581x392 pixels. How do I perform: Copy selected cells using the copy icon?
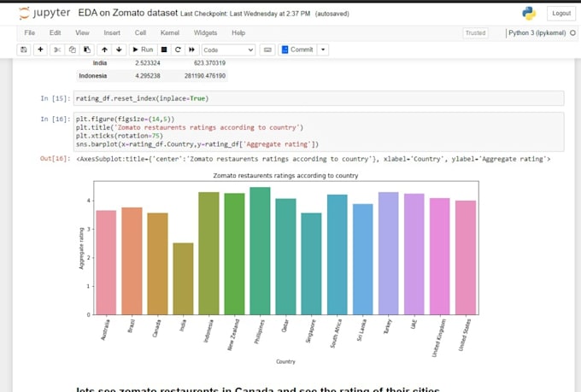coord(73,50)
